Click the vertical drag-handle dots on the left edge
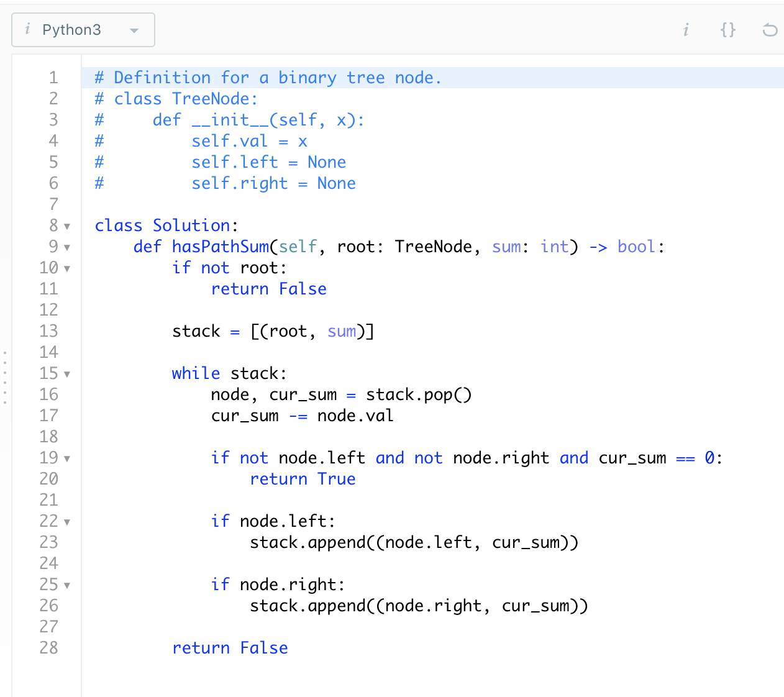Image resolution: width=784 pixels, height=697 pixels. pyautogui.click(x=5, y=373)
